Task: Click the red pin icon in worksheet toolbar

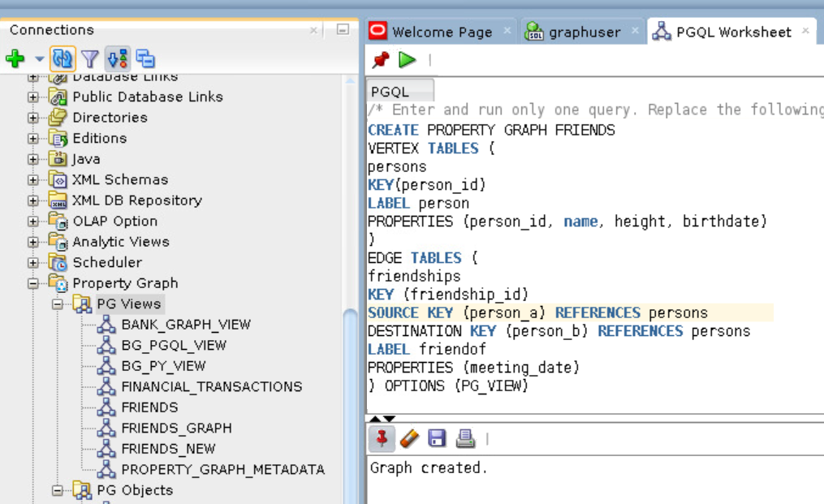Action: pos(381,60)
